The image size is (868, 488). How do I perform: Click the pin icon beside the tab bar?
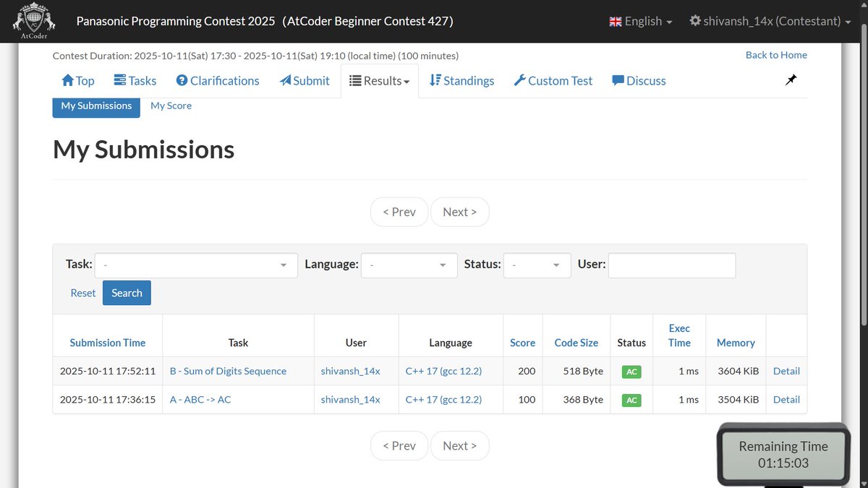point(791,80)
